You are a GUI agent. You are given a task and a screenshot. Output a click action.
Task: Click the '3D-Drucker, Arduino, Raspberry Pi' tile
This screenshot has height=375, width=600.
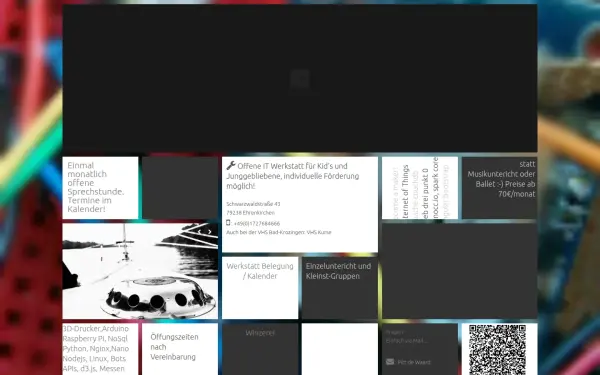click(100, 349)
